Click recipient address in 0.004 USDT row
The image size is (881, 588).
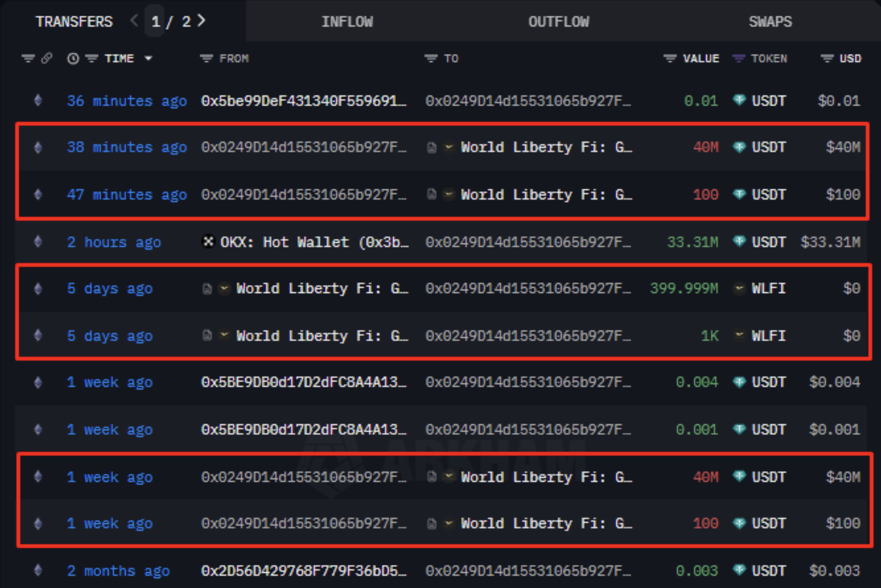[x=528, y=382]
